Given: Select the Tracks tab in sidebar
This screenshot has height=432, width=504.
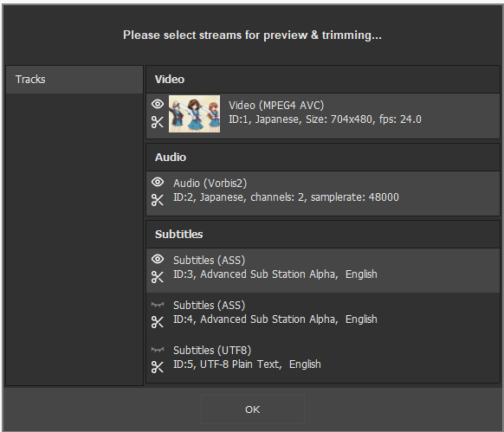Looking at the screenshot, I should pos(74,80).
